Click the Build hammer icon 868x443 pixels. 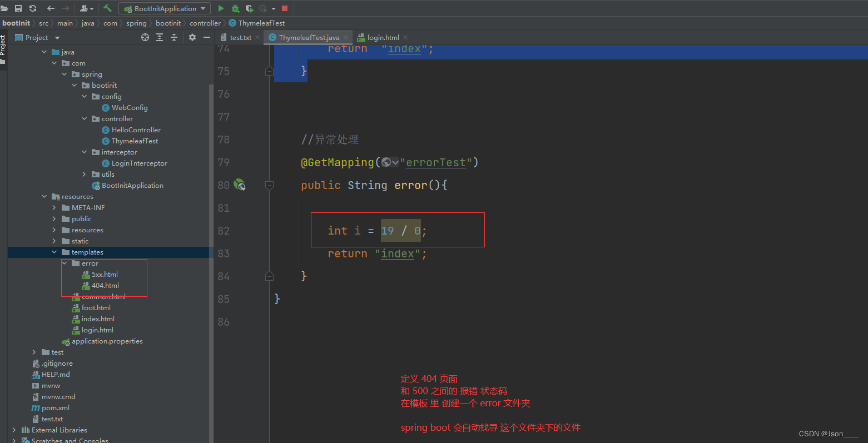pyautogui.click(x=107, y=8)
